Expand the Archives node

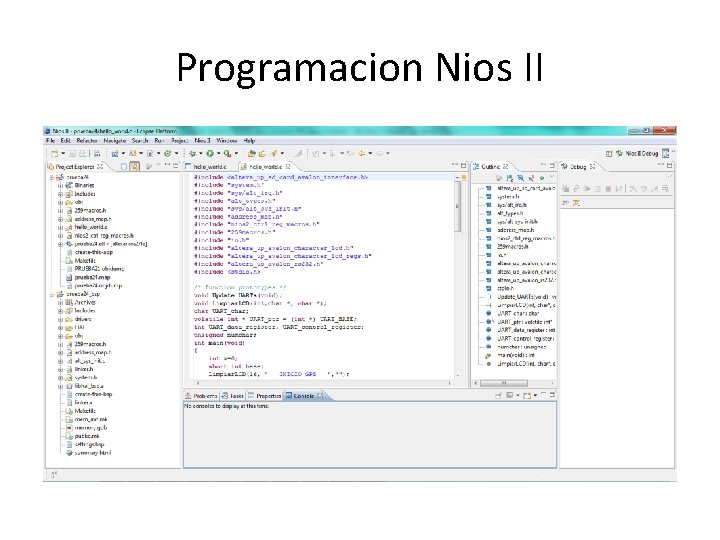click(60, 303)
